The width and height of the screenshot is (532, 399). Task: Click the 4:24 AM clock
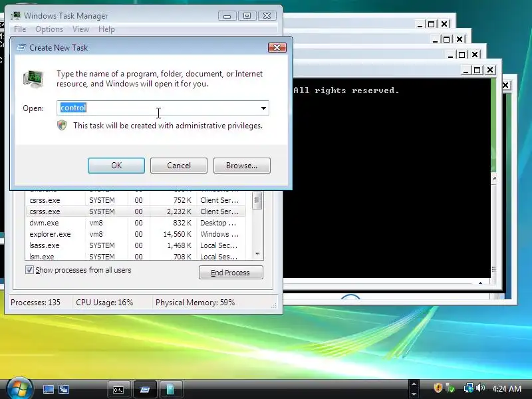(507, 388)
